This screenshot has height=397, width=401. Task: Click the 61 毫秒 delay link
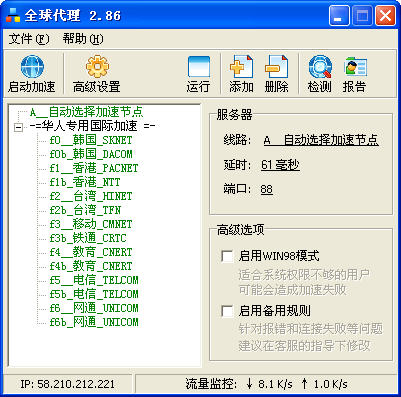(280, 165)
